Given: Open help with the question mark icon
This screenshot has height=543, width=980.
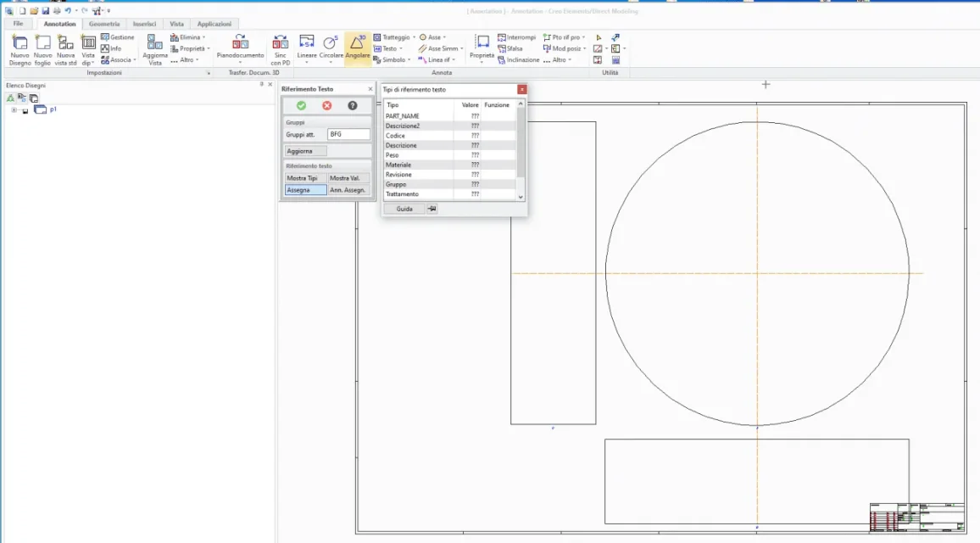Looking at the screenshot, I should tap(353, 106).
